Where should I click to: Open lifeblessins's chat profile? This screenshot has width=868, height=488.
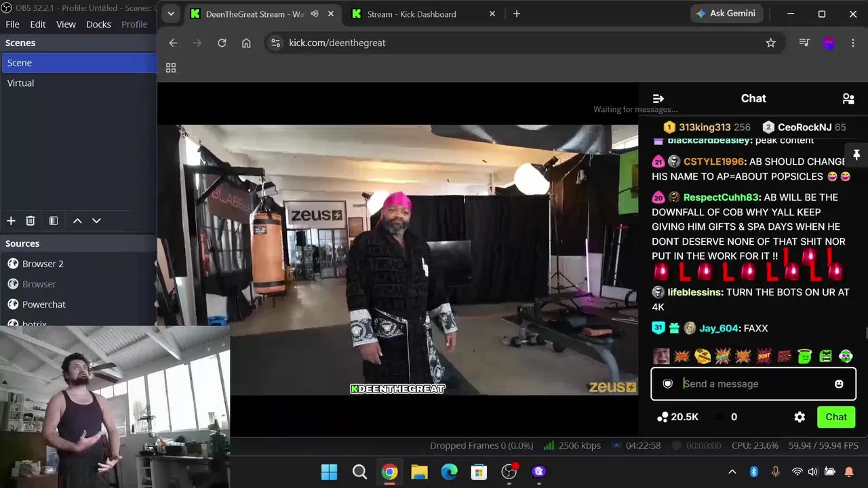coord(696,292)
